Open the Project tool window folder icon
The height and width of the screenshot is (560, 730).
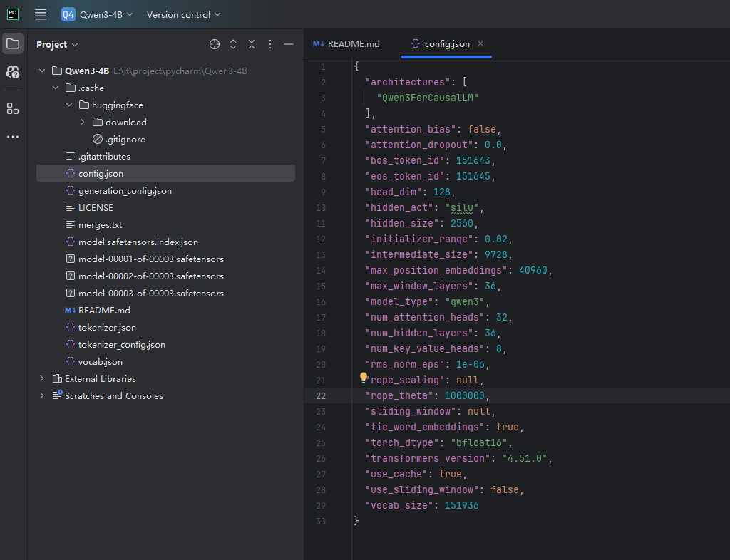(13, 44)
